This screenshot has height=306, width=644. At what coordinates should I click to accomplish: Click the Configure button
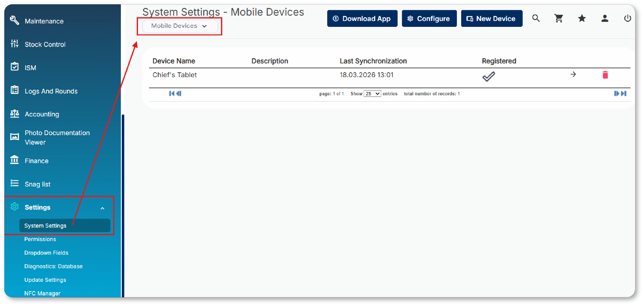coord(429,19)
